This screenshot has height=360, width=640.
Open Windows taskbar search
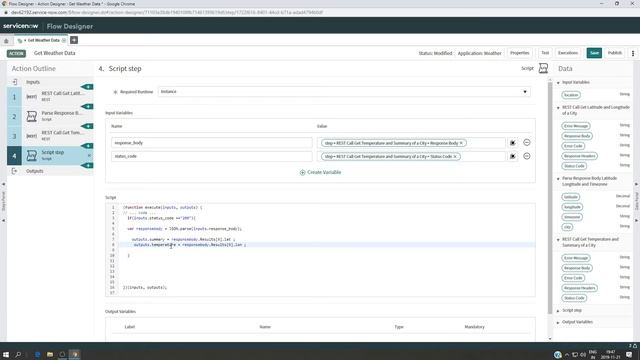18,354
